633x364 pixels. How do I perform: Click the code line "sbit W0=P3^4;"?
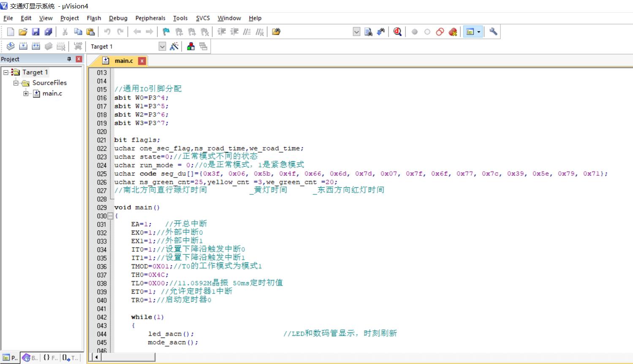tap(141, 98)
